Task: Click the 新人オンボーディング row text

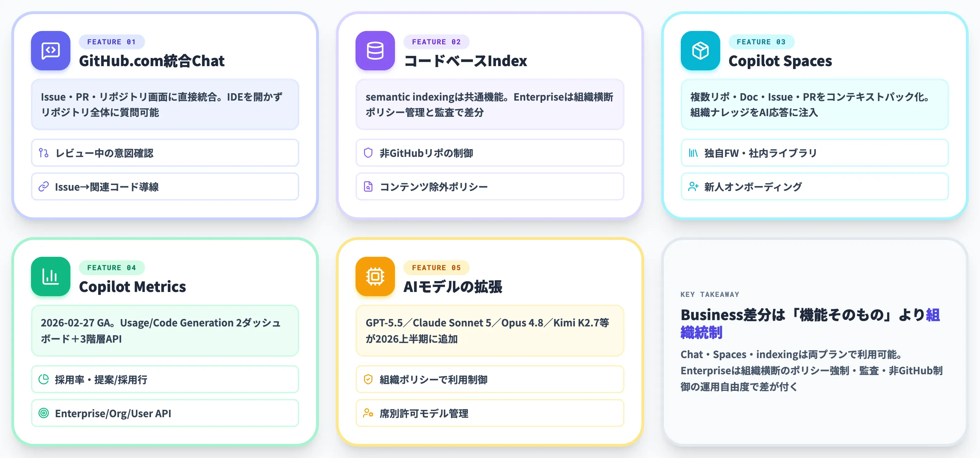Action: pos(753,187)
